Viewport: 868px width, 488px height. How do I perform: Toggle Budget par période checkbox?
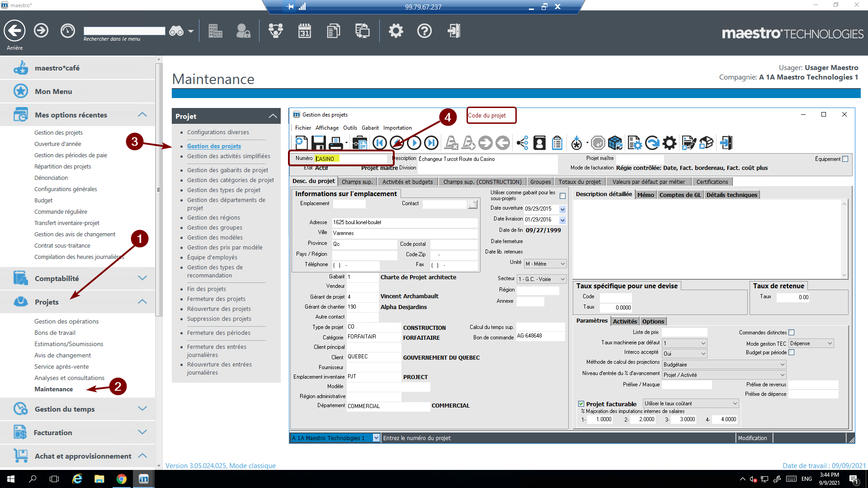(x=791, y=352)
